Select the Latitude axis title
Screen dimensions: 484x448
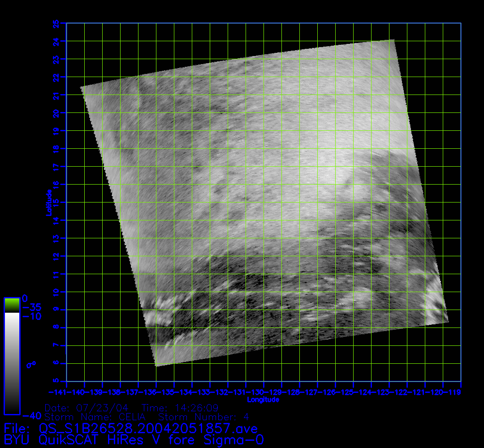48,202
